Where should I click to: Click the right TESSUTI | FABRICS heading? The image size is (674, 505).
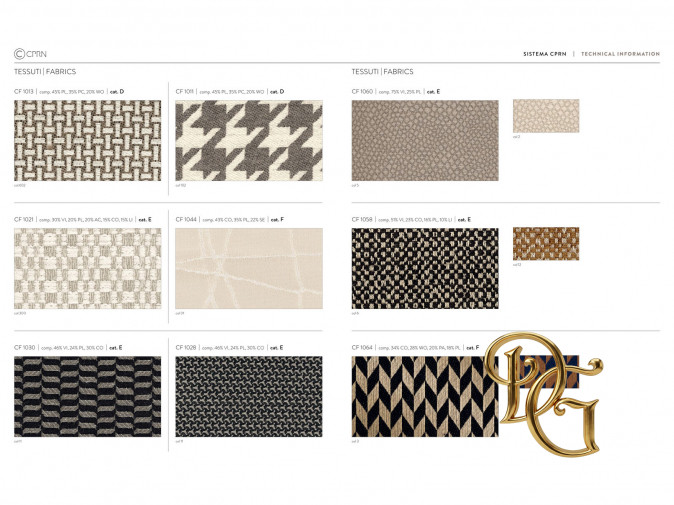click(x=382, y=72)
